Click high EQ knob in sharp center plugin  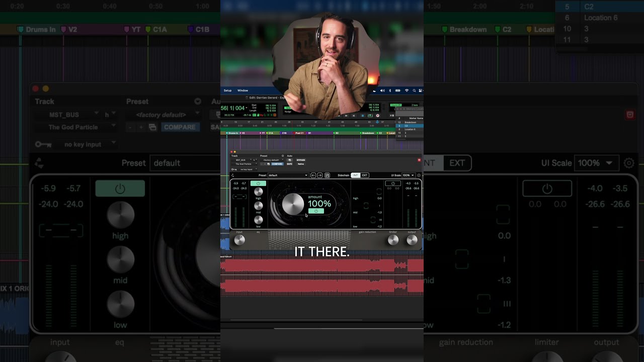[x=259, y=192]
